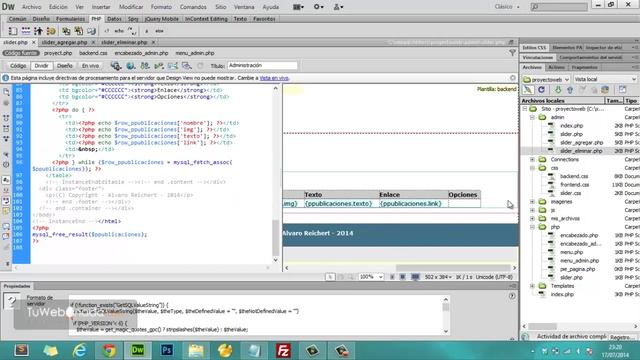Click the put files blue arrow icon
The width and height of the screenshot is (640, 360).
pos(570,90)
